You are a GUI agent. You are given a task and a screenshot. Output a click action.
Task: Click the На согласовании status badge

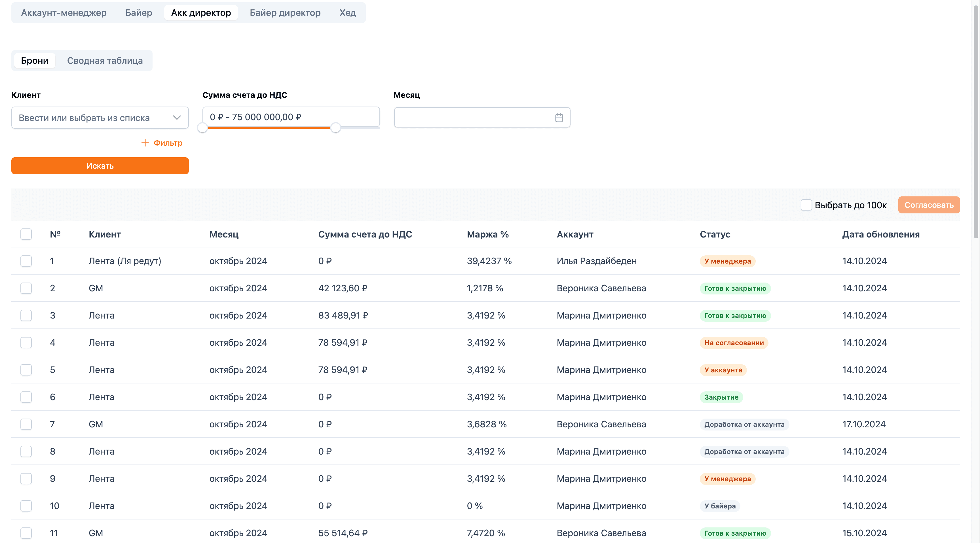point(734,343)
